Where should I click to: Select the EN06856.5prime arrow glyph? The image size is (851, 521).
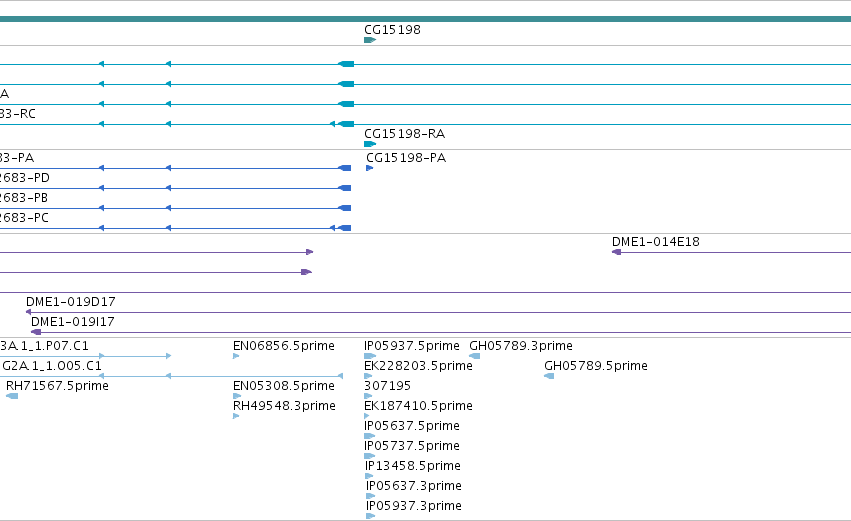[x=236, y=357]
